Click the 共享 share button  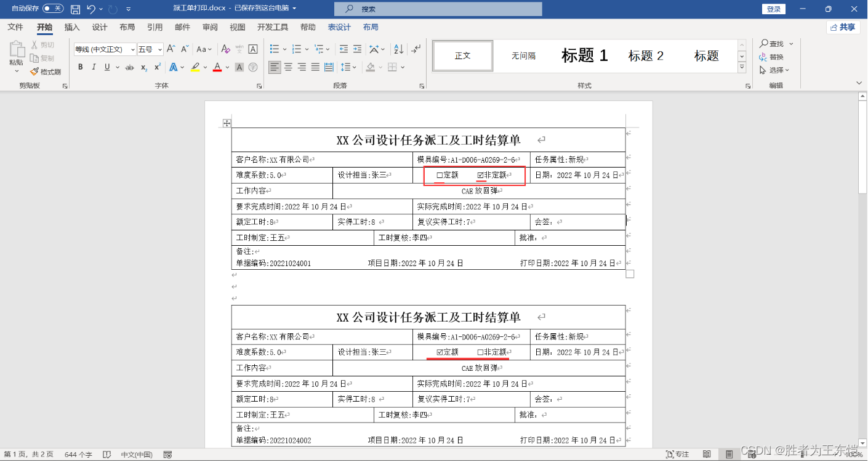point(842,27)
